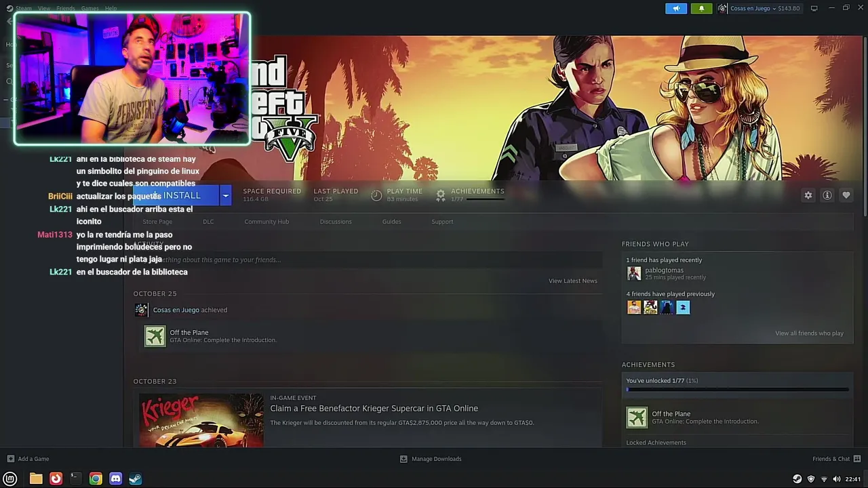Open the Krieger event thumbnail

pos(201,420)
